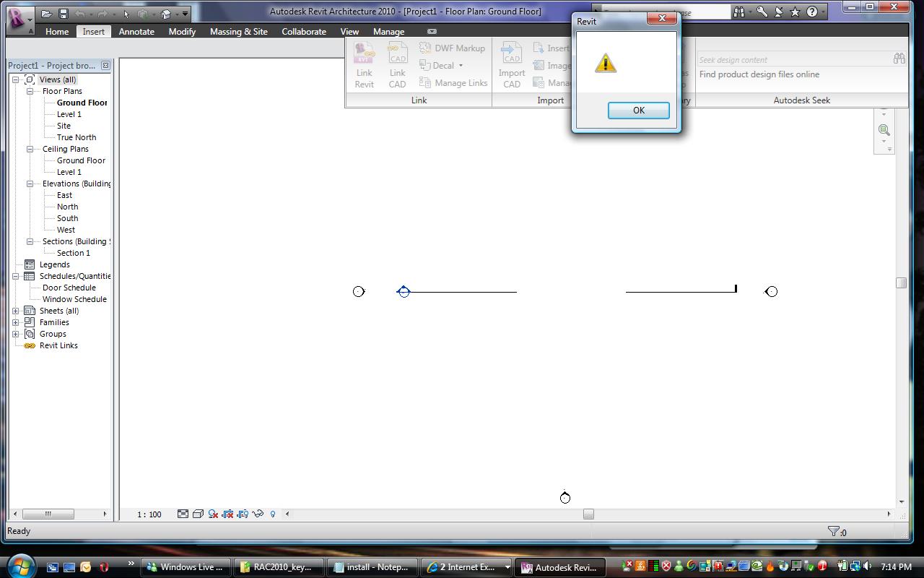Close the Project Browser panel with its X

coord(105,66)
